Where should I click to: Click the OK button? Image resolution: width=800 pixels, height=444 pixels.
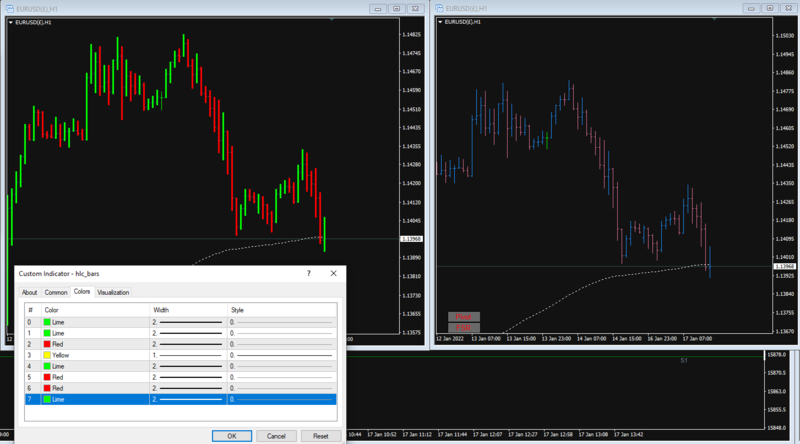[x=232, y=436]
